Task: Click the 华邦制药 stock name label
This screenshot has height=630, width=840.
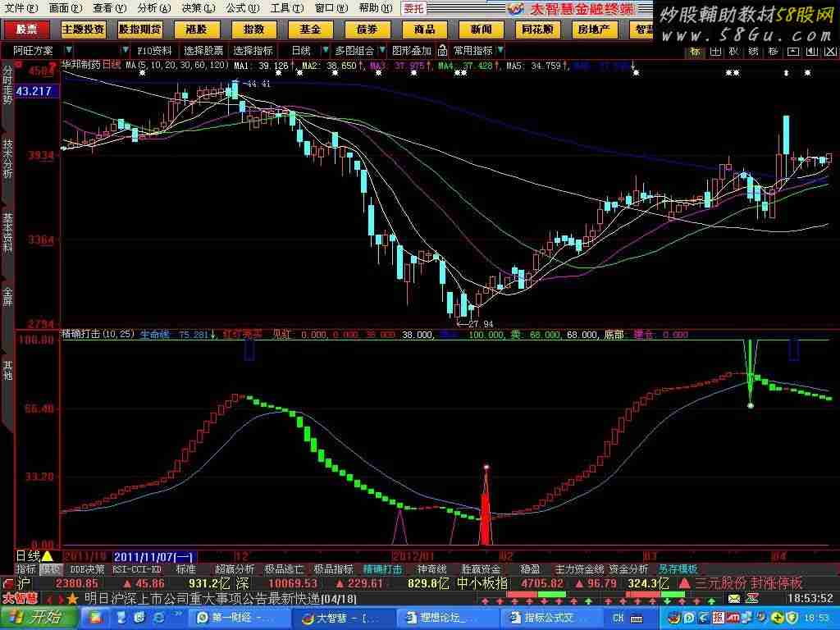Action: (81, 65)
